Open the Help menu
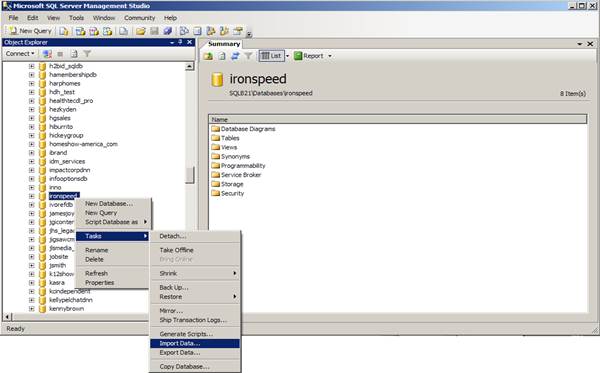This screenshot has width=600, height=373. (170, 18)
